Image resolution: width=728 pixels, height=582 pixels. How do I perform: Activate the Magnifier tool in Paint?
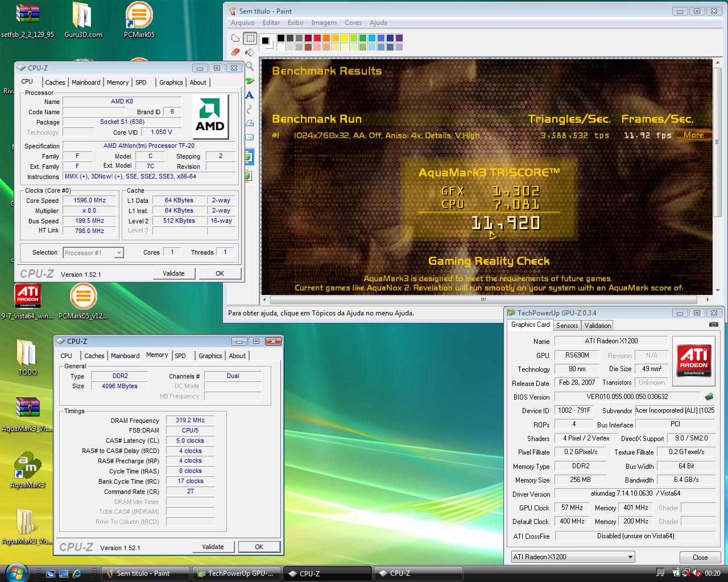click(x=250, y=66)
